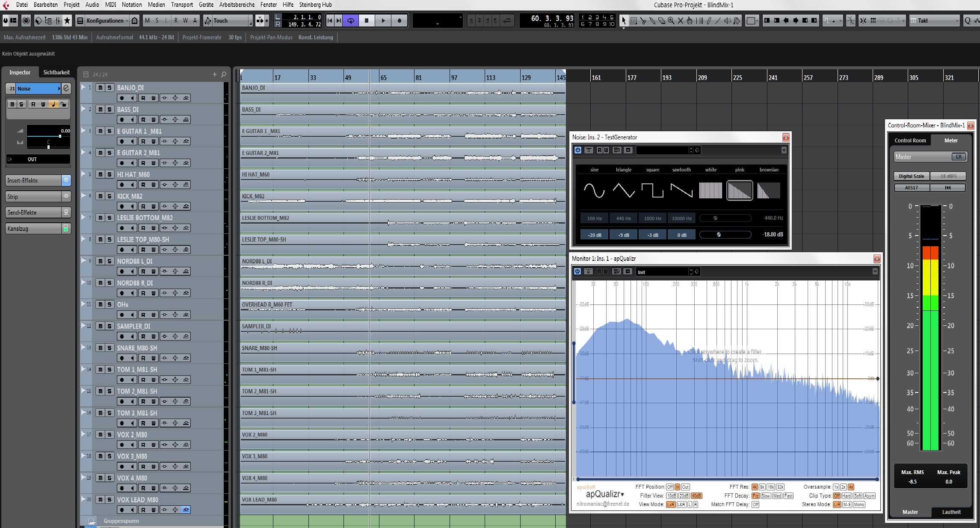Screen dimensions: 980x528
Task: Open track search magnifier in track list
Action: pos(224,74)
